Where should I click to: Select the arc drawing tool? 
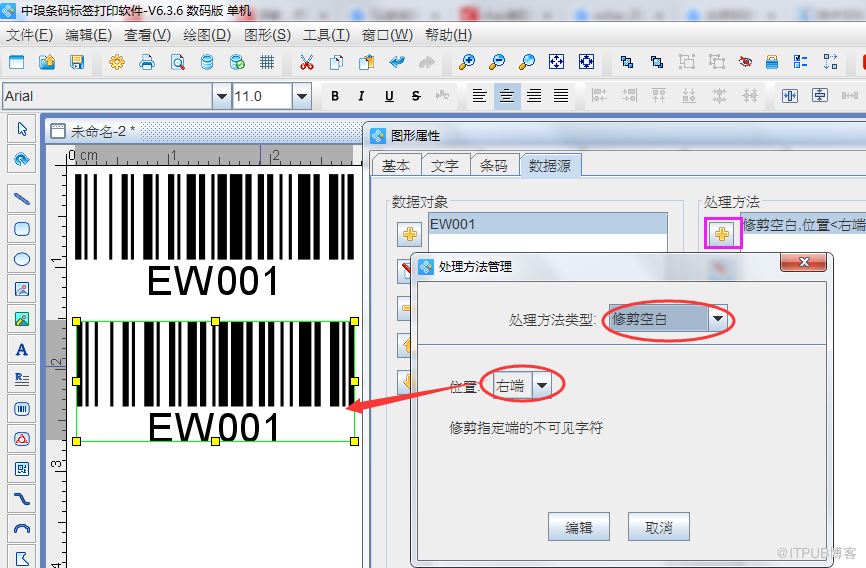pyautogui.click(x=22, y=529)
